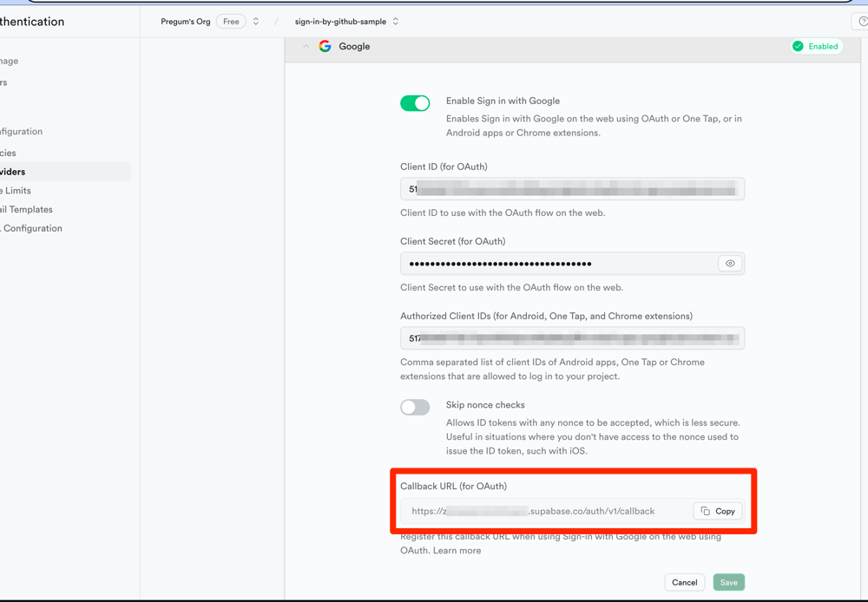Open the sign-in-by-github-sample project switcher
This screenshot has width=868, height=602.
[x=341, y=21]
